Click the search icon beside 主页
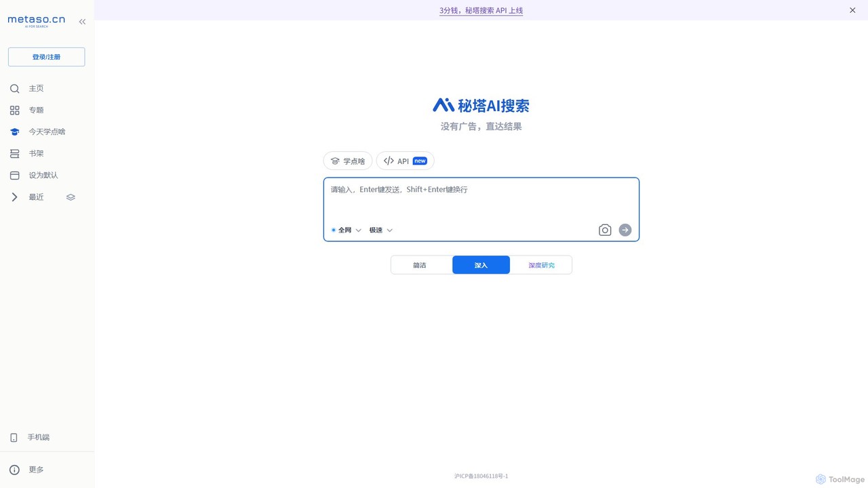 (x=14, y=89)
